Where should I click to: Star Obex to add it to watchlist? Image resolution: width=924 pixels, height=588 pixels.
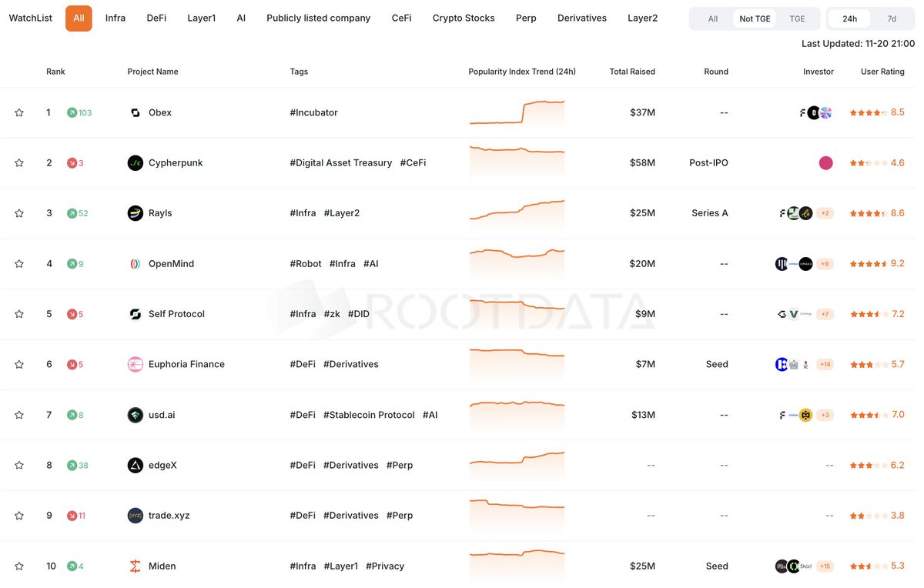click(x=18, y=112)
